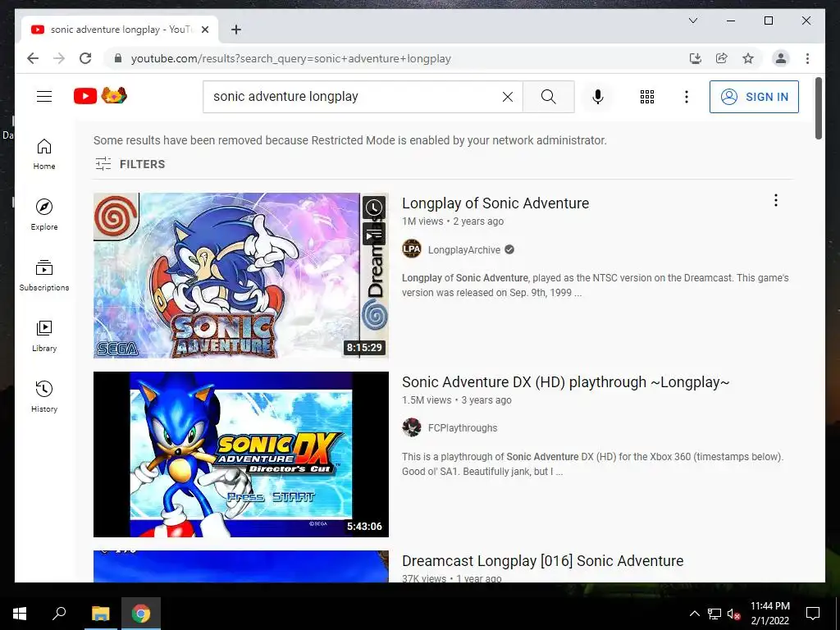Open the Chrome tab search chevron
Viewport: 840px width, 630px height.
coord(692,21)
